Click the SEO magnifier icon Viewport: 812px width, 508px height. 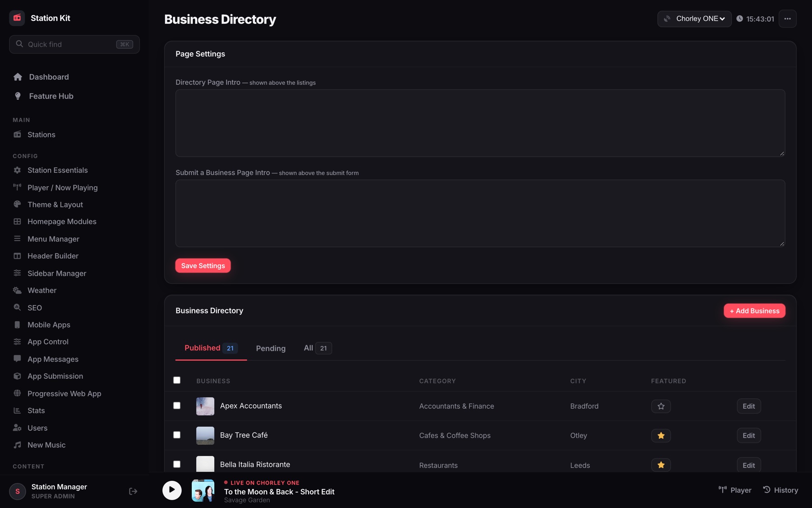17,308
